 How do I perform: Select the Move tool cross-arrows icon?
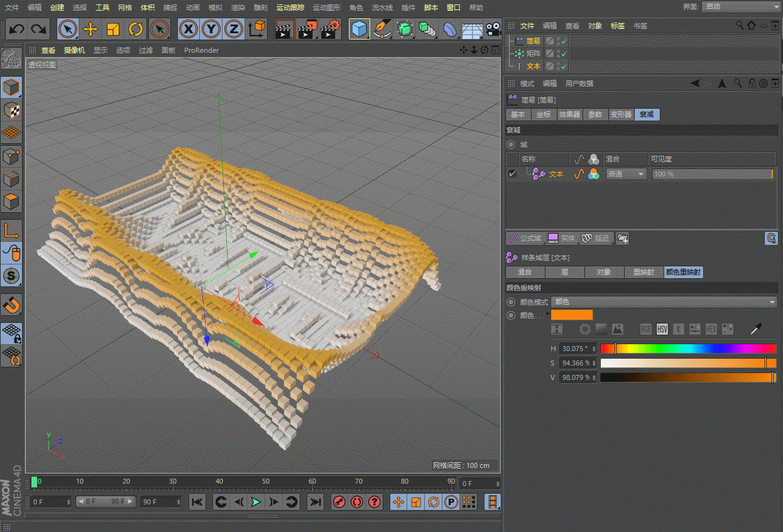[90, 29]
